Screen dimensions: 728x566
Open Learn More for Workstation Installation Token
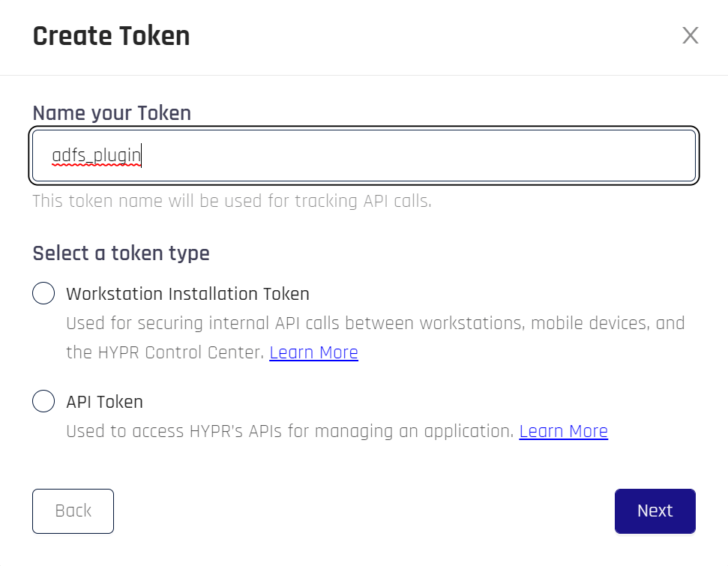313,352
